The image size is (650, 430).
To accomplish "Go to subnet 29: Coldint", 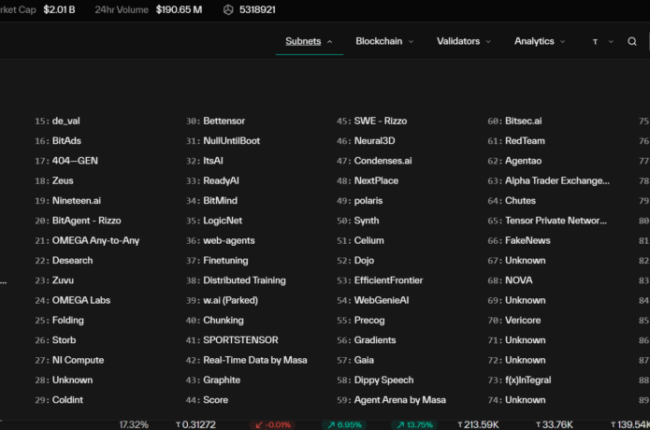I will pos(59,399).
